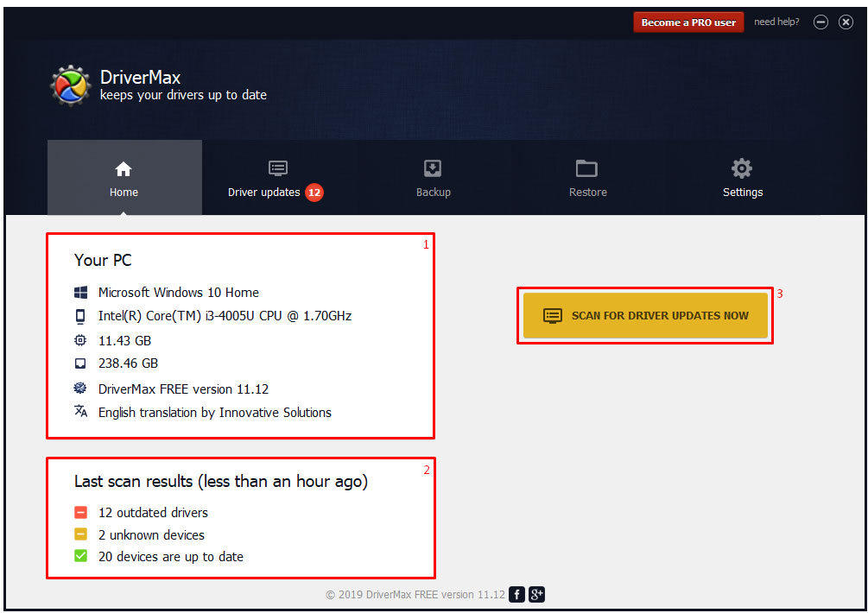This screenshot has height=613, width=868.
Task: Select the 11.43 GB memory value
Action: click(x=124, y=341)
